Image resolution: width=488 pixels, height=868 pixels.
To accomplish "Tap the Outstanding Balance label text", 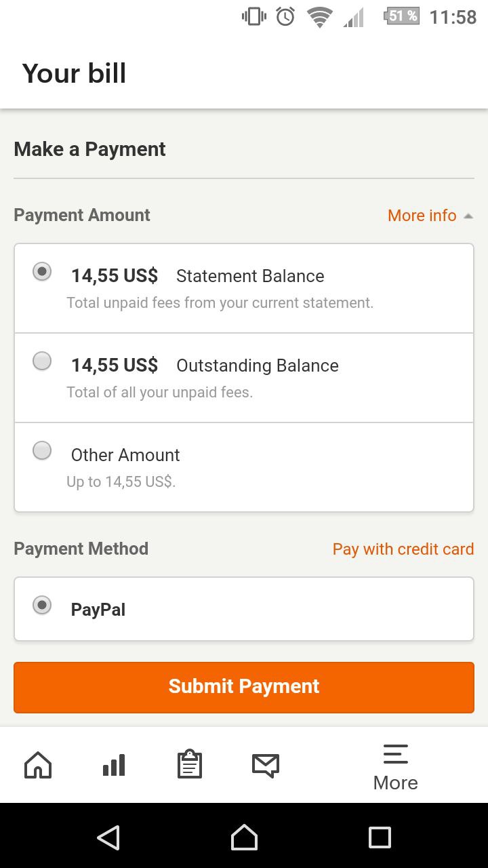I will (258, 366).
